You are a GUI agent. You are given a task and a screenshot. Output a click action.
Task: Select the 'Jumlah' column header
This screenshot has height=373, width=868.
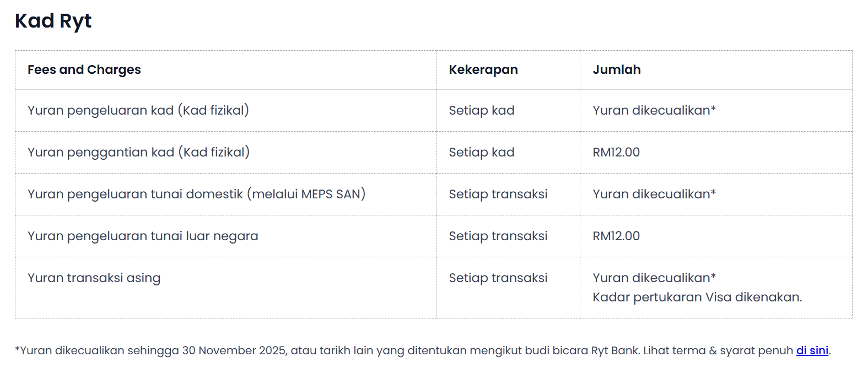coord(617,69)
